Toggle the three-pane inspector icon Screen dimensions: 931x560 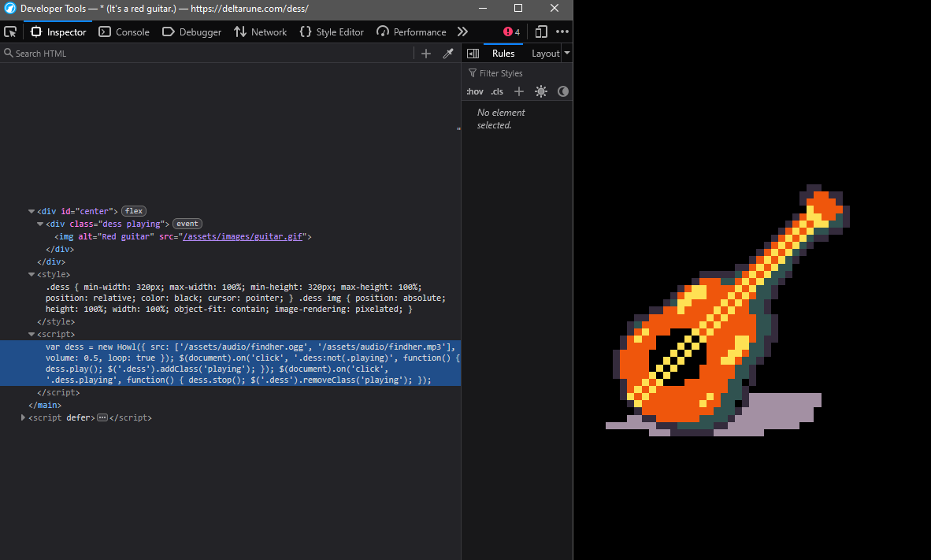473,54
